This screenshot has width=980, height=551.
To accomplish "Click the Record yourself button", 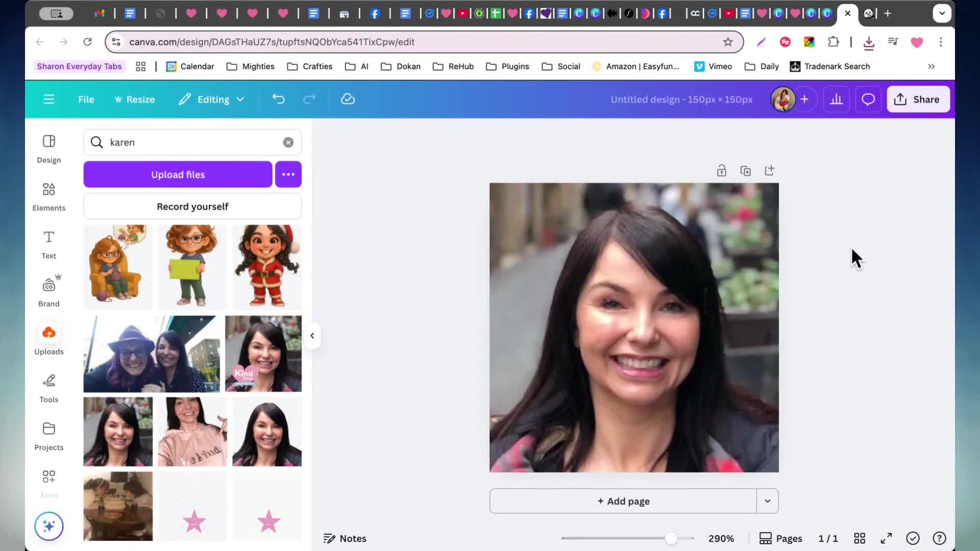I will (x=192, y=207).
